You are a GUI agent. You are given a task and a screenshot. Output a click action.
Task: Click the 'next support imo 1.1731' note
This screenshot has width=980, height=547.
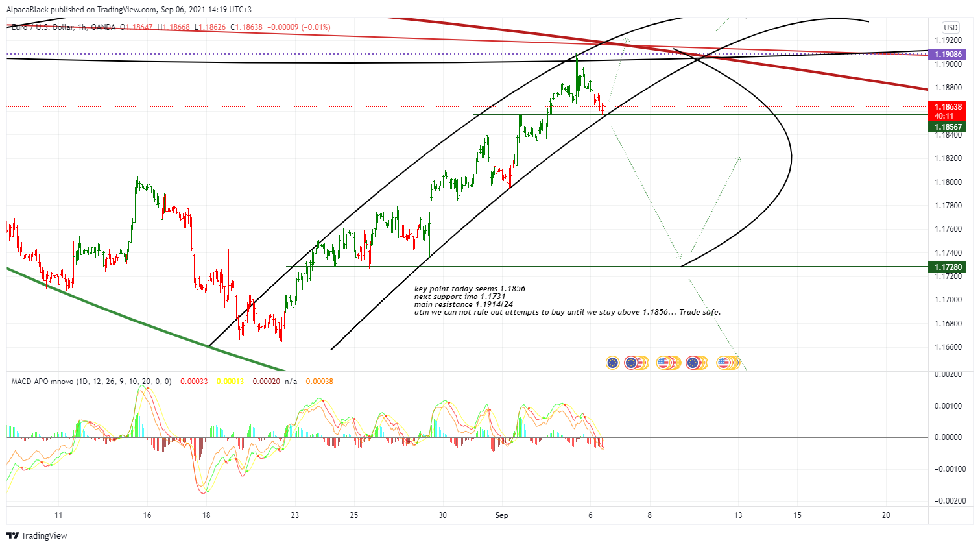pos(460,297)
